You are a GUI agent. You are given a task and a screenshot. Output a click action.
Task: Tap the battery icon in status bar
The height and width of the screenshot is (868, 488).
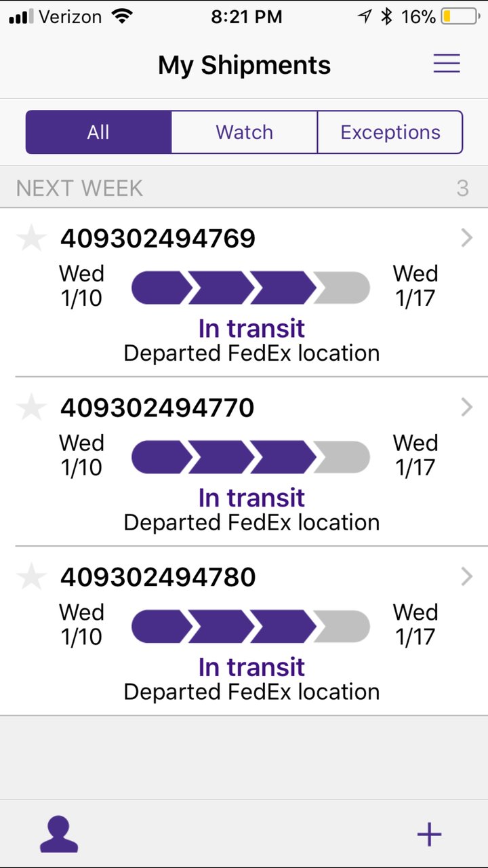click(460, 17)
